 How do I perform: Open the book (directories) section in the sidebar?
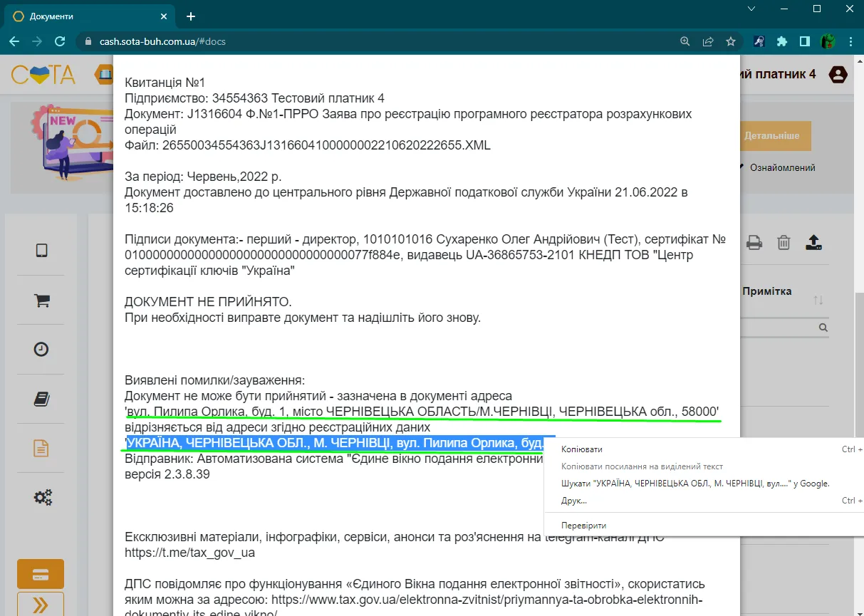(41, 399)
